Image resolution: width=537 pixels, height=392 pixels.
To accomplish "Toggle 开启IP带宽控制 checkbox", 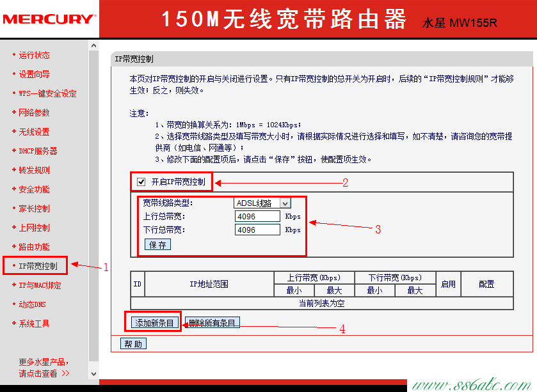I will click(141, 182).
